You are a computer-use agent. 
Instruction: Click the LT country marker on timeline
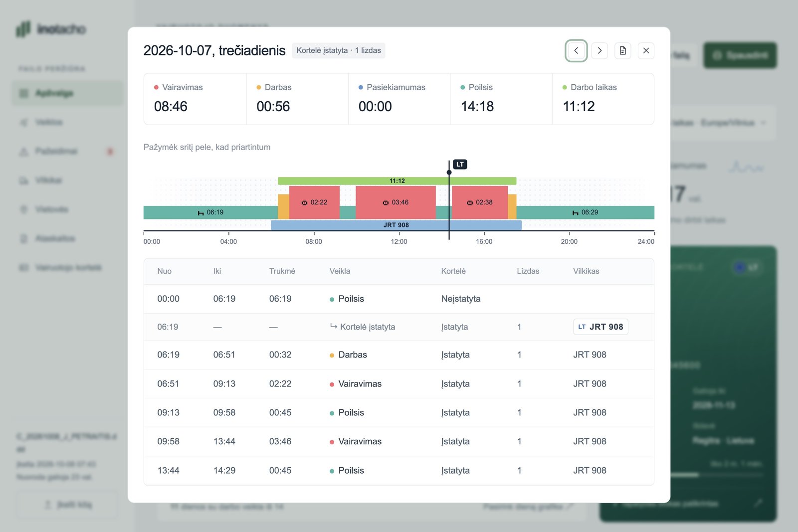[x=460, y=165]
